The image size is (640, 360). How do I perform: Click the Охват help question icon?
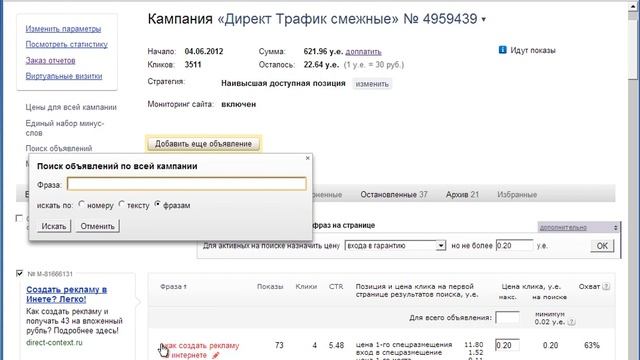click(x=606, y=287)
